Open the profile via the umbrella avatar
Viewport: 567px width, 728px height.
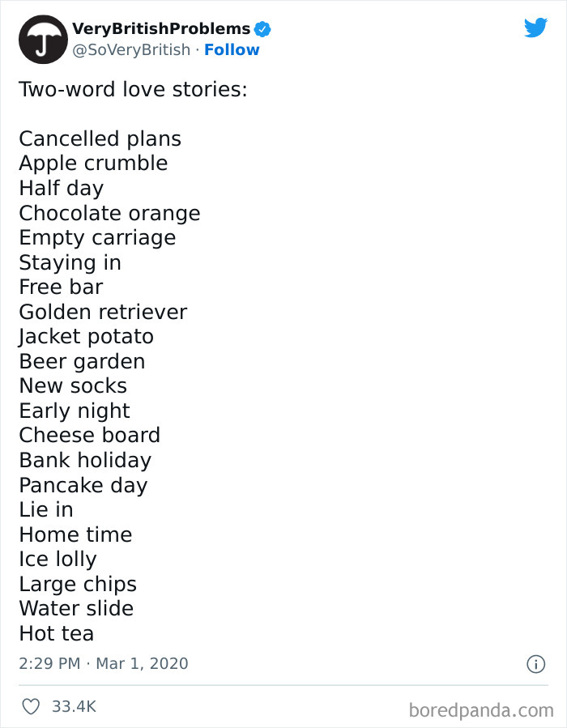(42, 38)
